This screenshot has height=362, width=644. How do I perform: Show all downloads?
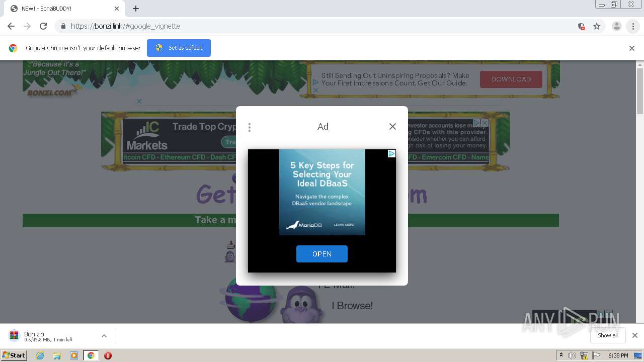pos(608,335)
